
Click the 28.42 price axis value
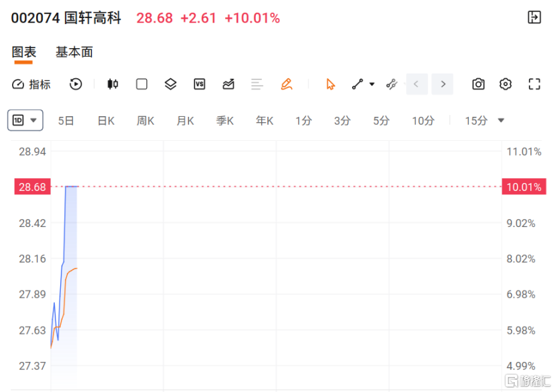click(32, 223)
